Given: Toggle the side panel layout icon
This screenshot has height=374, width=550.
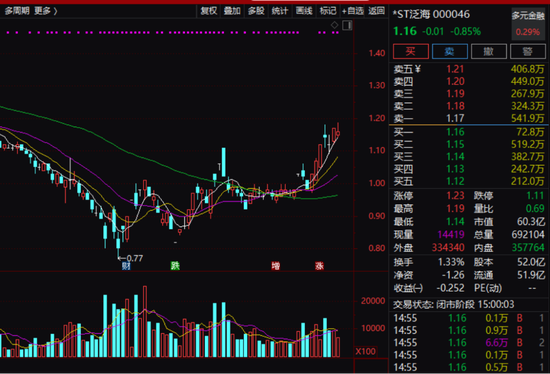Looking at the screenshot, I should pyautogui.click(x=347, y=25).
